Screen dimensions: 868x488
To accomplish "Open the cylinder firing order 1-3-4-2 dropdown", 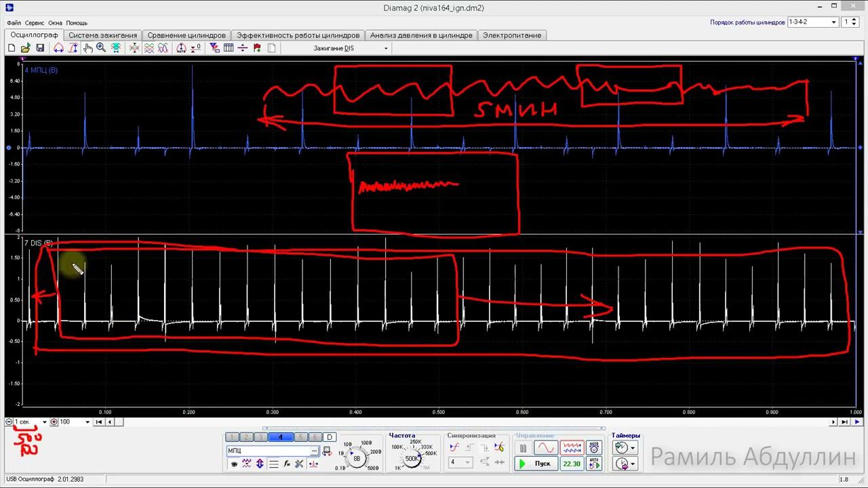I will click(x=833, y=22).
